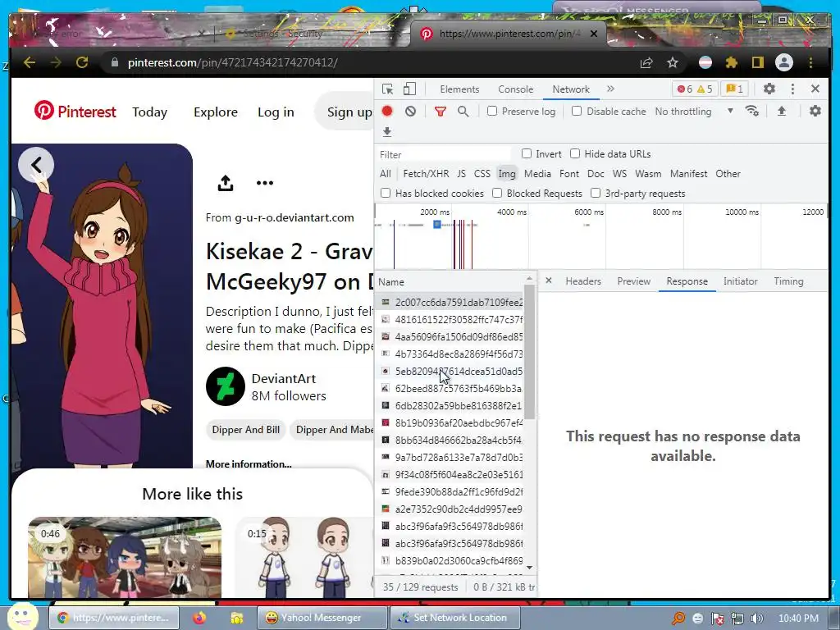The width and height of the screenshot is (840, 630).
Task: Open the Headers tab
Action: point(583,281)
